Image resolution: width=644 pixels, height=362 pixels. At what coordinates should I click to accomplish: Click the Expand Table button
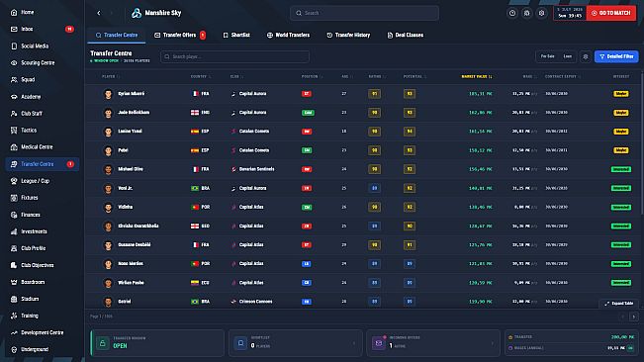(619, 304)
